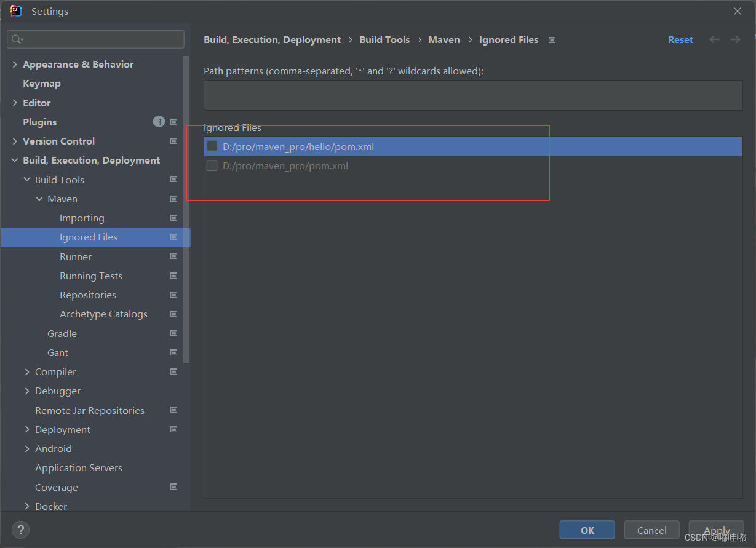Select Runner under Maven

[x=76, y=256]
